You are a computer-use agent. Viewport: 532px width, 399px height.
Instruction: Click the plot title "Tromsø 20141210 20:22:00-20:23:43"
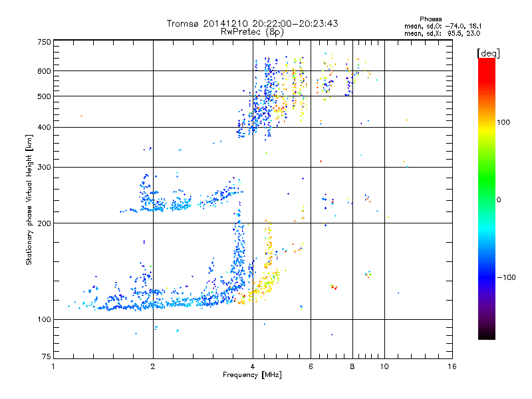coord(253,23)
